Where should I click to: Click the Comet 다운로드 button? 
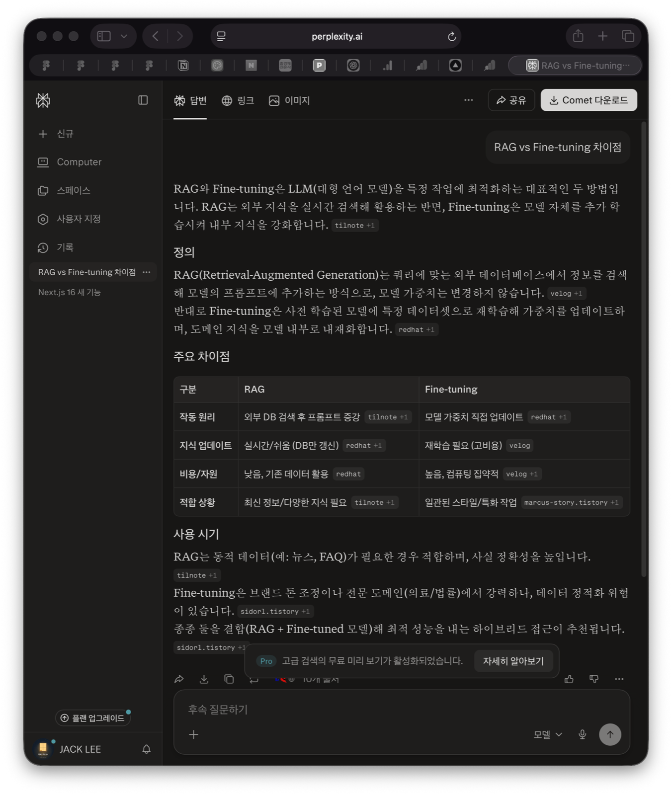[x=588, y=100]
